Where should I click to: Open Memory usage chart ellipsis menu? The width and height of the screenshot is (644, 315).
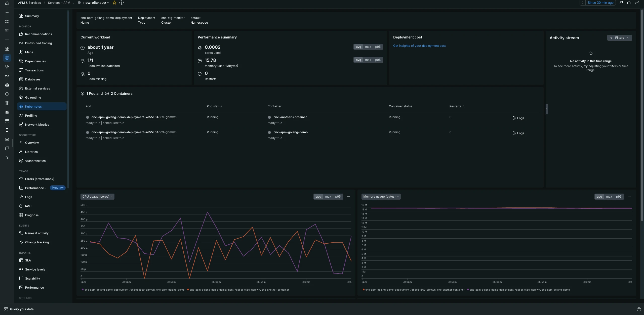tap(629, 197)
